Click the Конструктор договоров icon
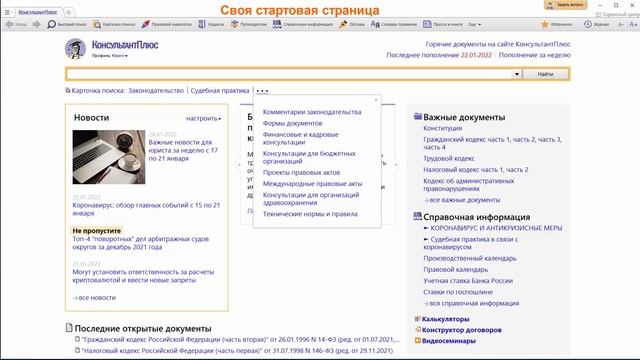The width and height of the screenshot is (640, 360). [417, 329]
